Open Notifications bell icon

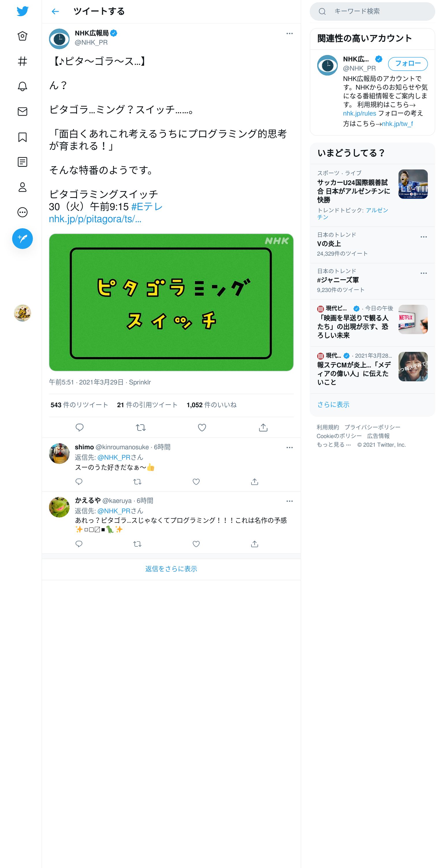pyautogui.click(x=22, y=86)
